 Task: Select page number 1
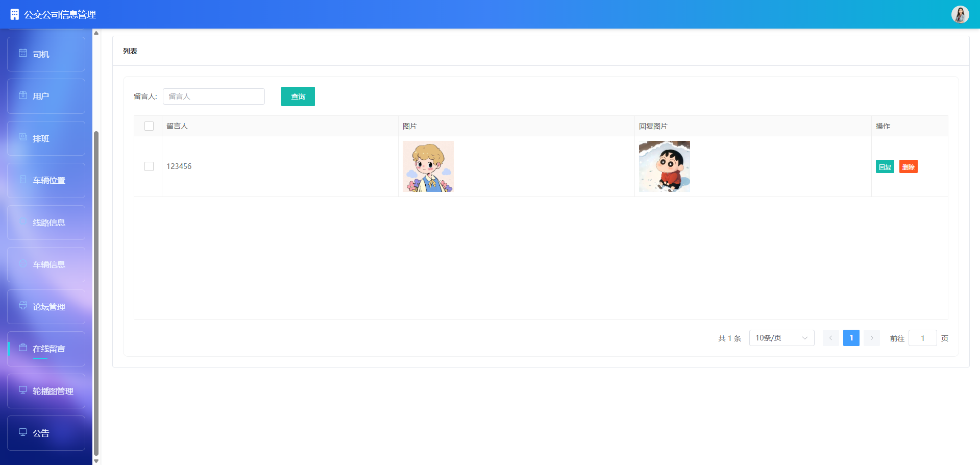pyautogui.click(x=851, y=338)
